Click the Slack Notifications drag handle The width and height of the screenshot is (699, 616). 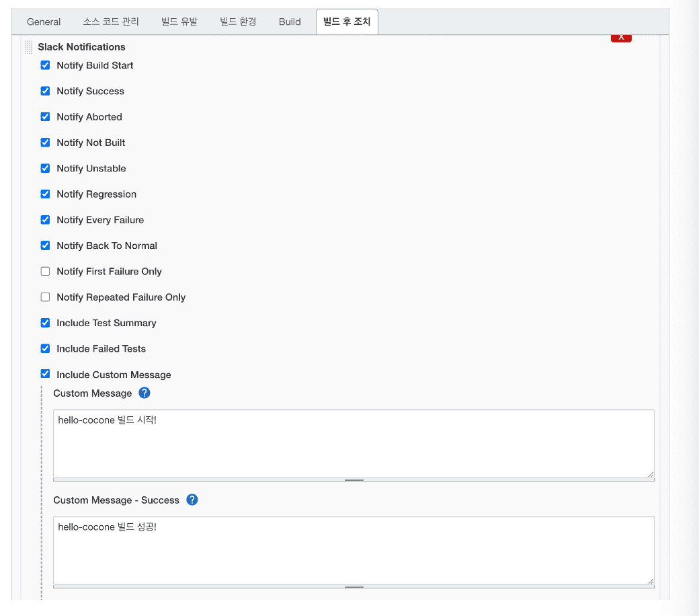tap(28, 47)
